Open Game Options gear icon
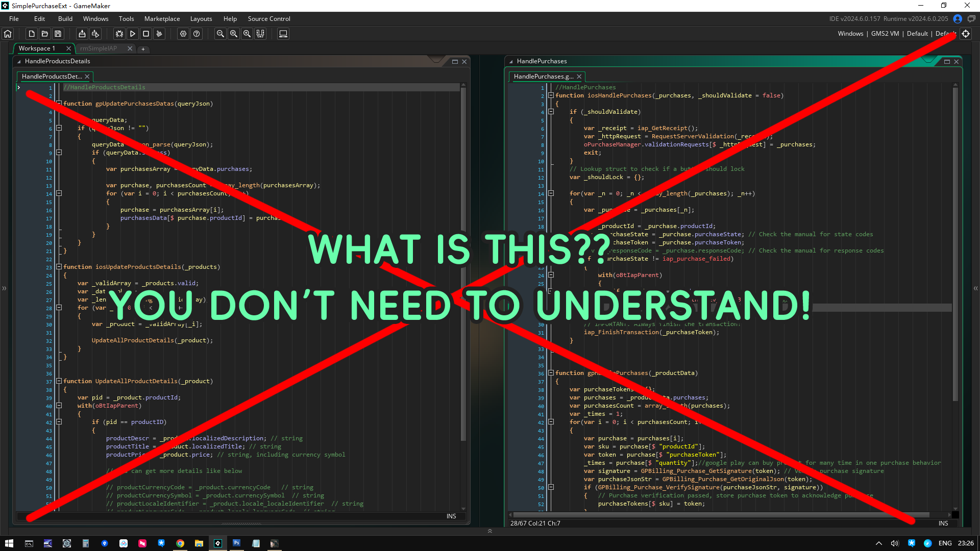This screenshot has width=980, height=551. pos(183,34)
